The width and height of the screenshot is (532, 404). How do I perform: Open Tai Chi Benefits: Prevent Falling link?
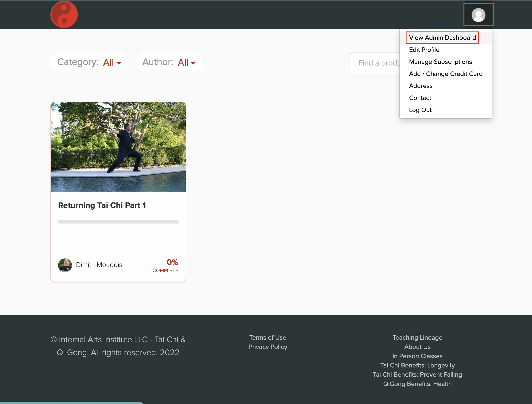(417, 375)
